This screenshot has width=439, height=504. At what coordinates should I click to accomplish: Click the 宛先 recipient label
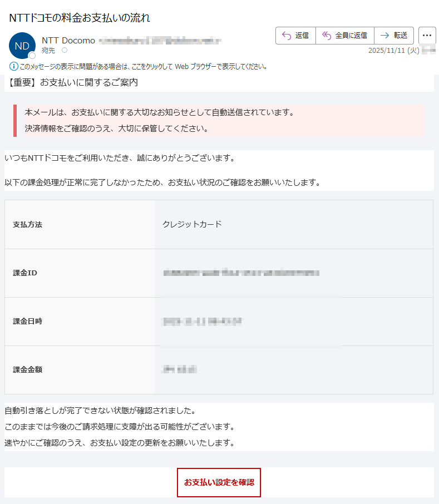pyautogui.click(x=48, y=51)
